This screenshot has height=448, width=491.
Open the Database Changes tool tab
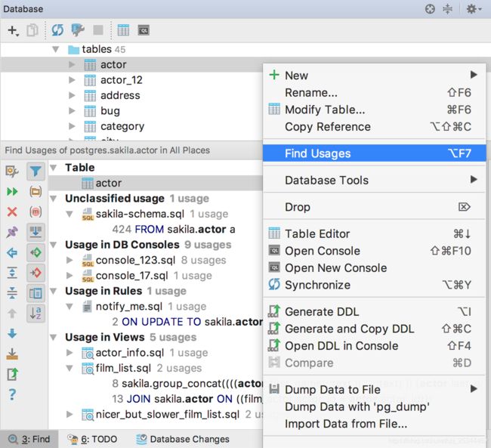pos(183,439)
